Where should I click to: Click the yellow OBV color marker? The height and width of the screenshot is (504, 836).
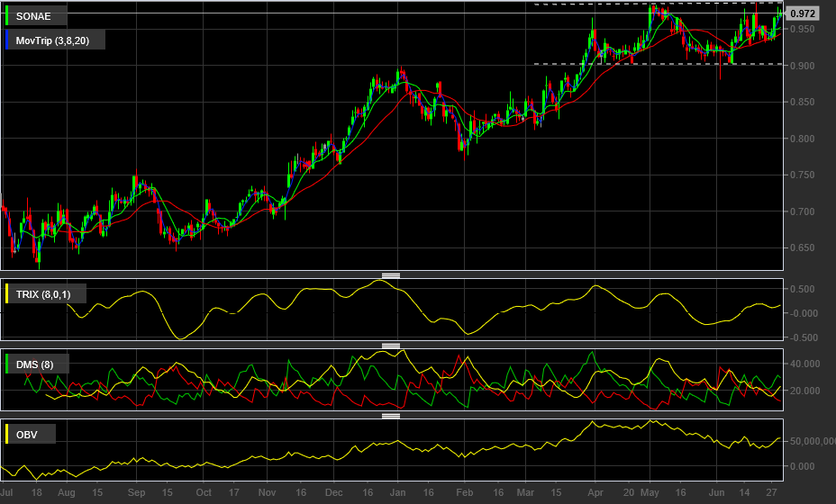click(8, 435)
